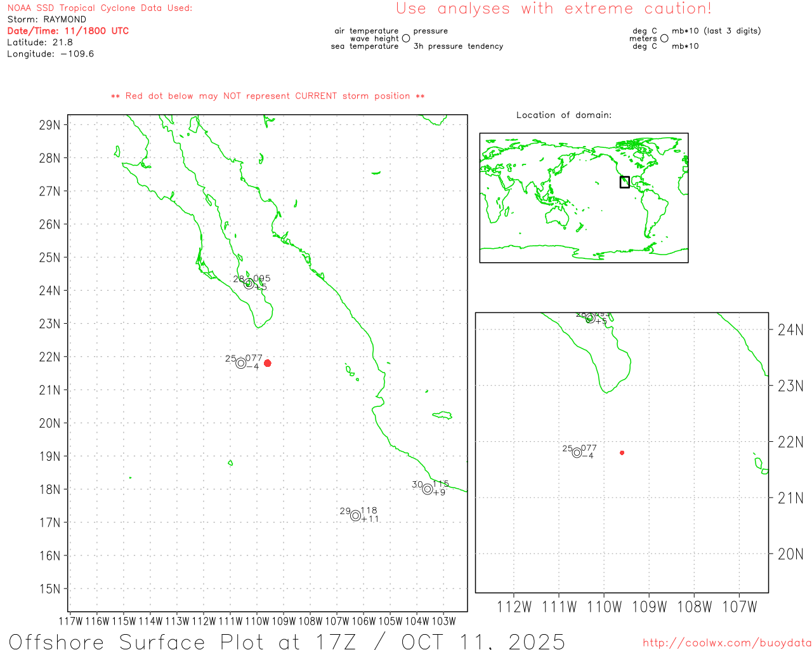
Task: Click 'Location of domain:' caption
Action: [x=564, y=115]
